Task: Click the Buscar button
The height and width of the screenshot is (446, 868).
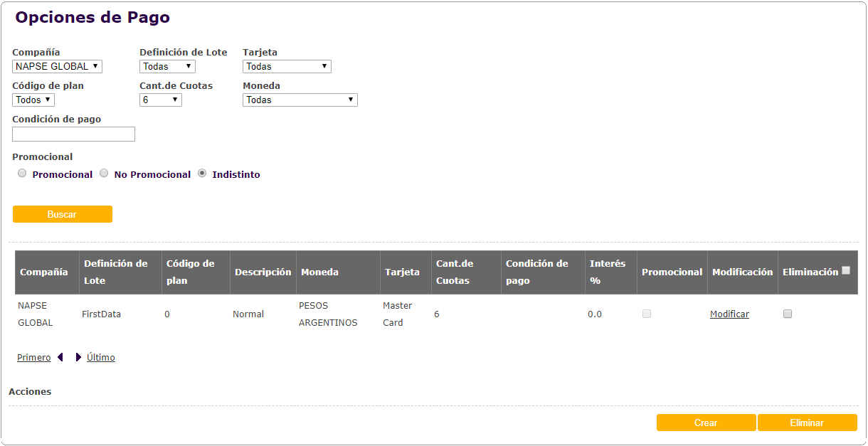Action: (63, 214)
